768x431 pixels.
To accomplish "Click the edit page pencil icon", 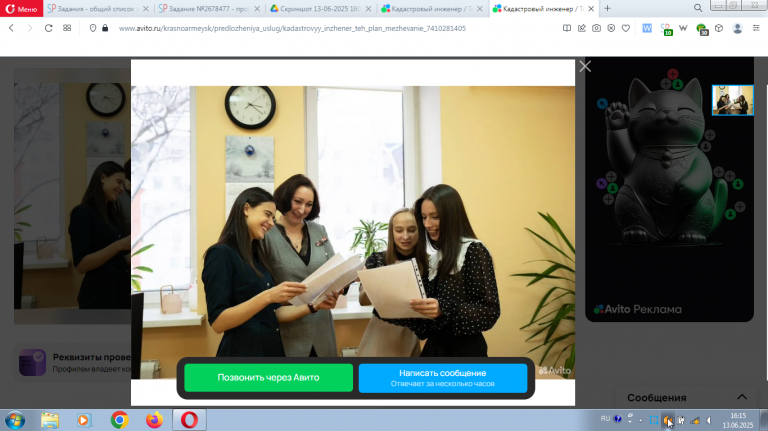I will [x=581, y=28].
